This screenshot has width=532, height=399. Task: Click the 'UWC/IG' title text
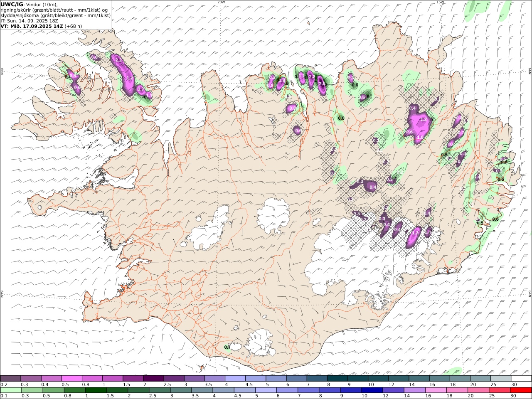(12, 4)
